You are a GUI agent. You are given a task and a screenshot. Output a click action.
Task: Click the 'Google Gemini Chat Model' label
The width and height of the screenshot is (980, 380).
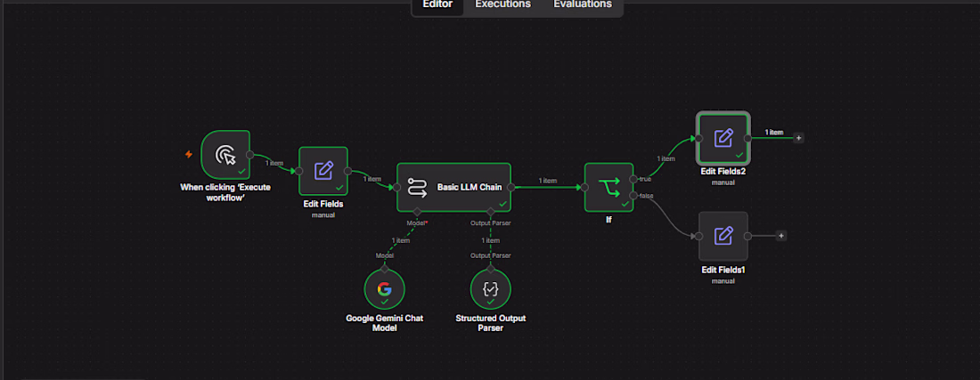(384, 322)
